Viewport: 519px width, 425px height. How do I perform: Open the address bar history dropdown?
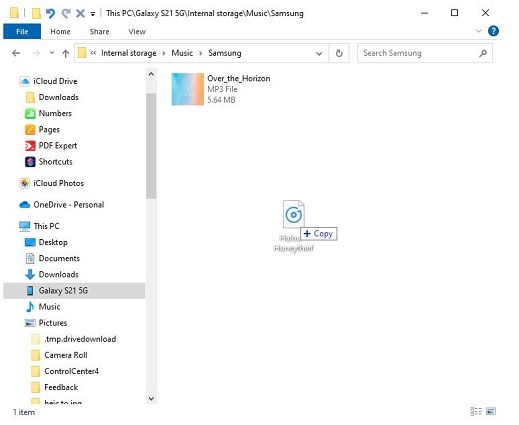pyautogui.click(x=319, y=53)
